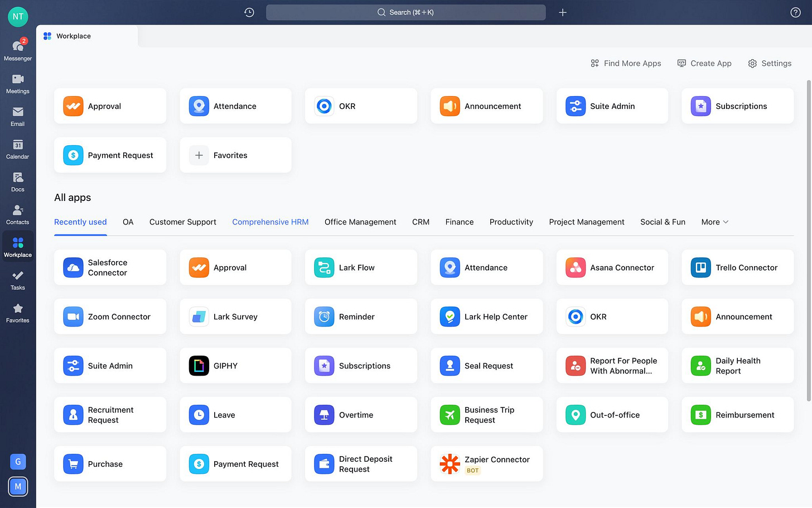Switch to Social & Fun tab
Viewport: 812px width, 508px height.
(663, 222)
